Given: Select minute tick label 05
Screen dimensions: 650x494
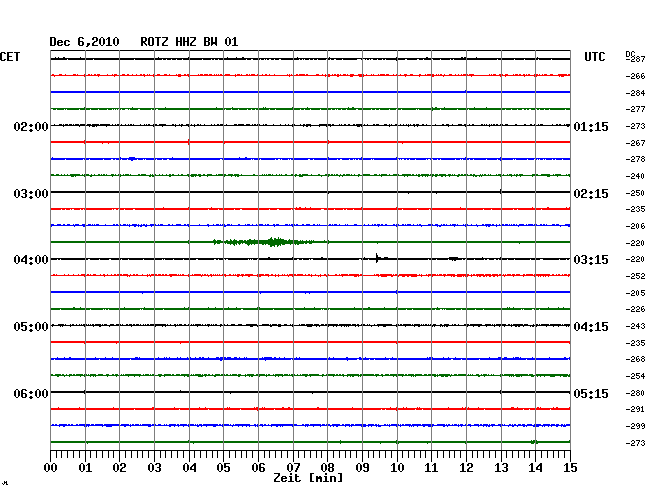Looking at the screenshot, I should (x=223, y=467).
